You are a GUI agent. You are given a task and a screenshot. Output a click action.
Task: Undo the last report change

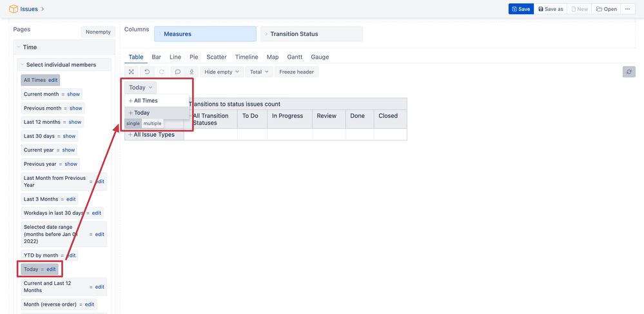pos(147,72)
